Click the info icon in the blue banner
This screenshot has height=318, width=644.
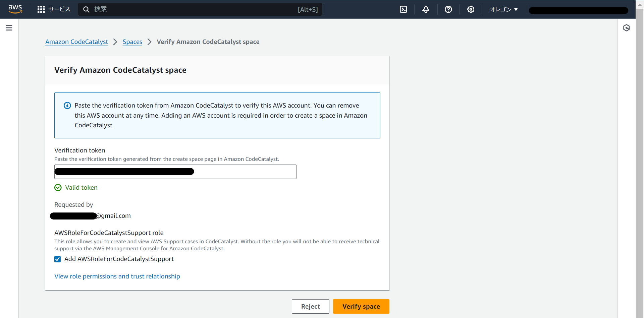point(67,105)
